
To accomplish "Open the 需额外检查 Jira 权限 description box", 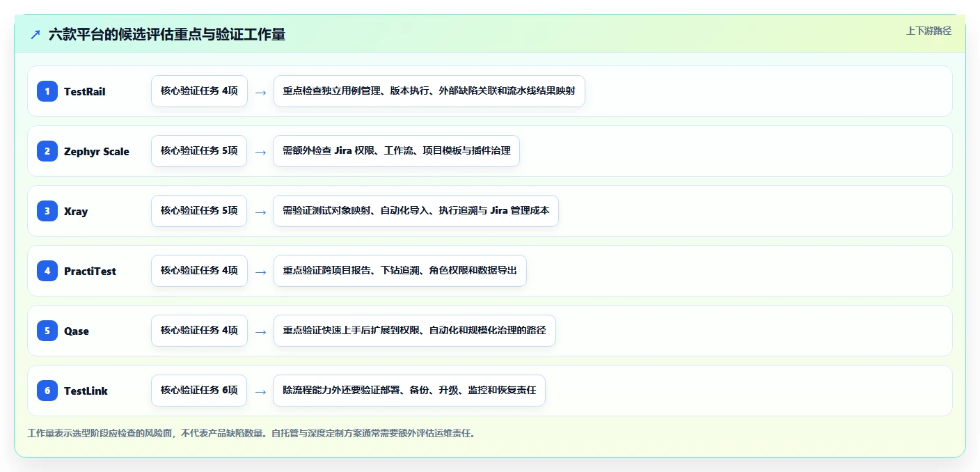I will pyautogui.click(x=396, y=151).
